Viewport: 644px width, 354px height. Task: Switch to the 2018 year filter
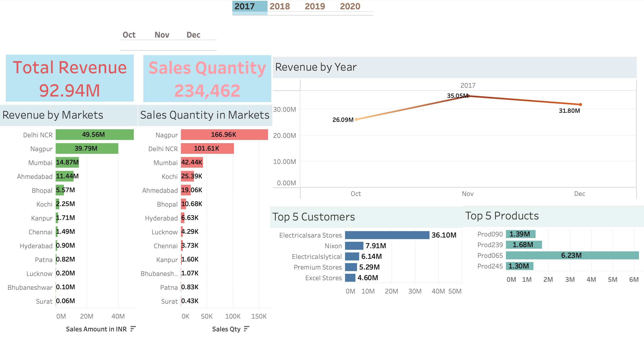[x=280, y=6]
